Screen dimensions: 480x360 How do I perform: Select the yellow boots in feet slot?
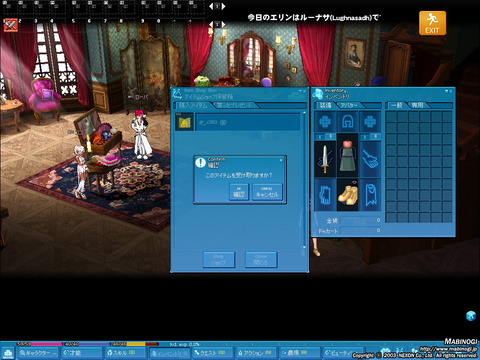[348, 195]
